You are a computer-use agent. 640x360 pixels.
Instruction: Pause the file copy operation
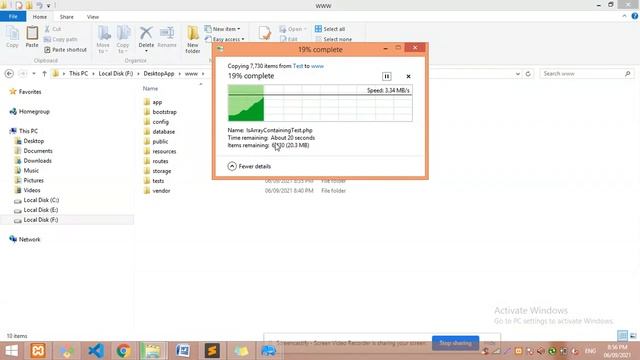(387, 76)
